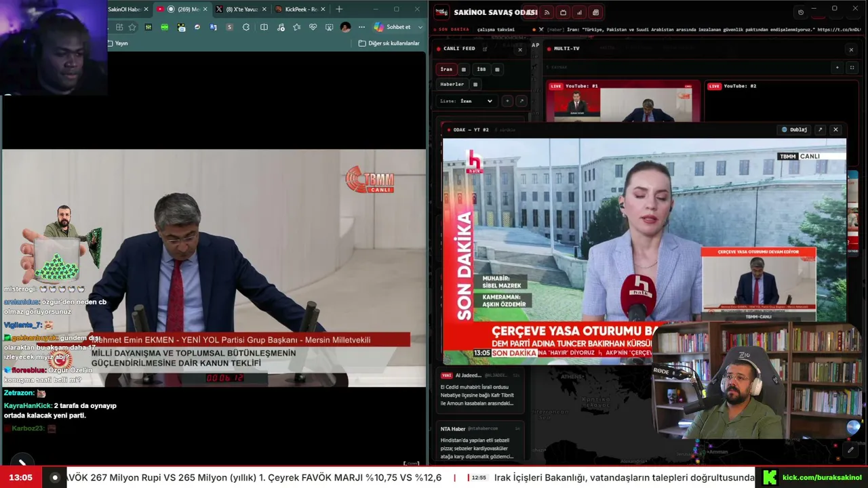
Task: Add a new list with plus button
Action: (x=507, y=101)
